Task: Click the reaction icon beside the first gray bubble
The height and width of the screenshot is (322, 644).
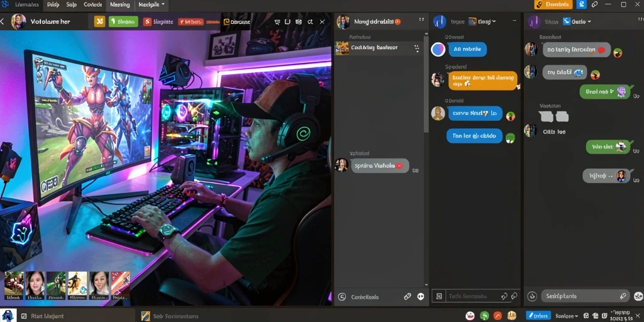Action: coord(618,53)
